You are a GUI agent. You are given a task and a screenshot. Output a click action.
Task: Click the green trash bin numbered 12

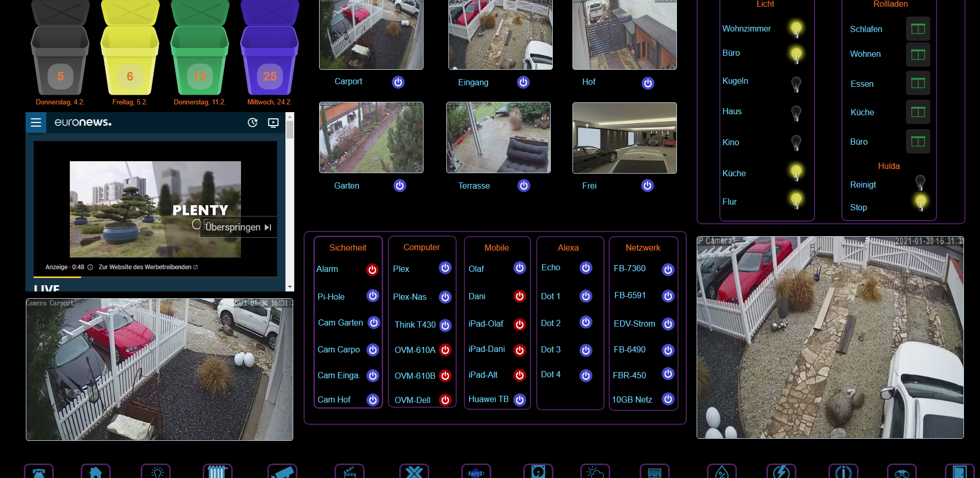point(200,48)
